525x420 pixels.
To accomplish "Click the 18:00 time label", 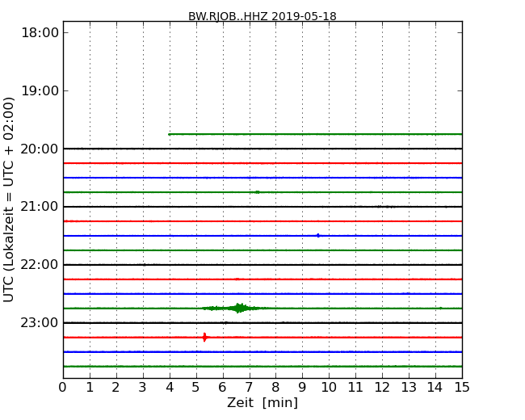I will point(40,33).
